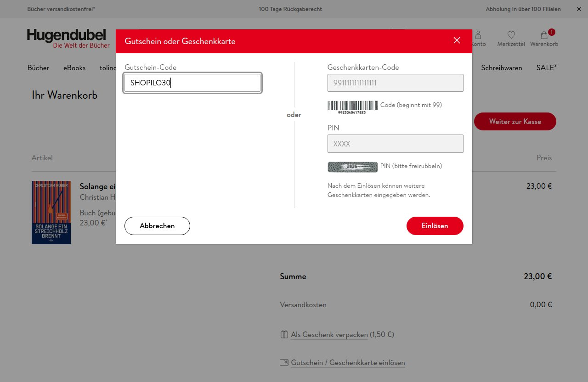Click the Summe 23,00 € value
This screenshot has width=588, height=382.
coord(537,276)
